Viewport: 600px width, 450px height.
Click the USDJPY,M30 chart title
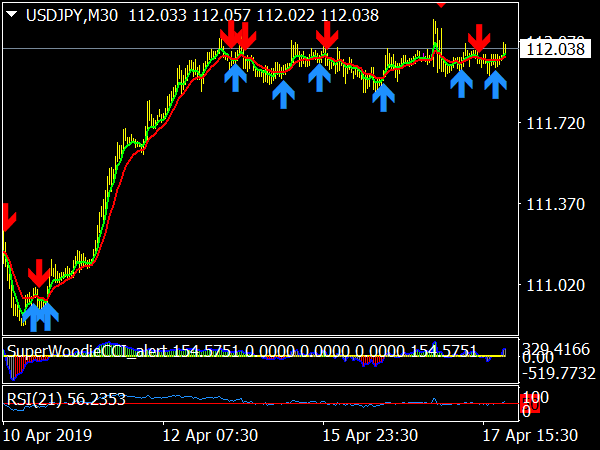pos(72,16)
